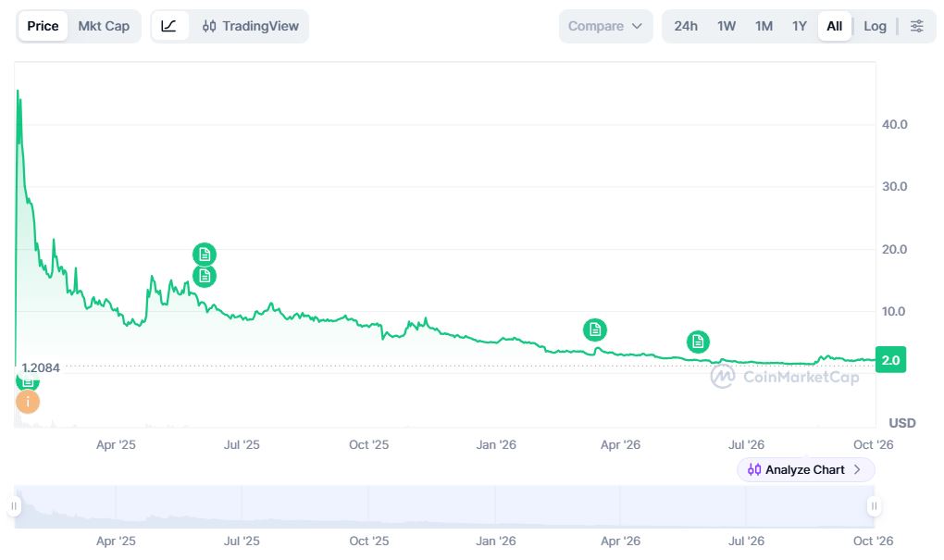Image resolution: width=944 pixels, height=560 pixels.
Task: Click the chevron on Analyze Chart
Action: coord(857,469)
